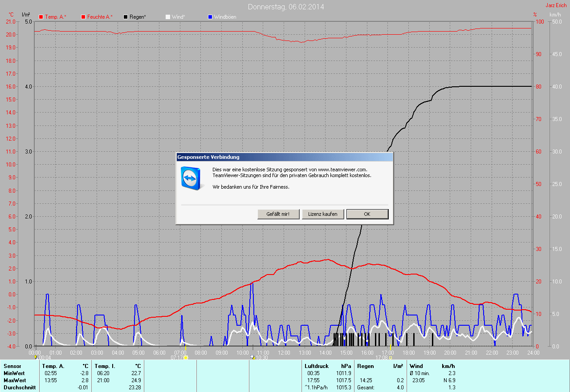Click the 'Durchschnitt' row label

click(20, 388)
